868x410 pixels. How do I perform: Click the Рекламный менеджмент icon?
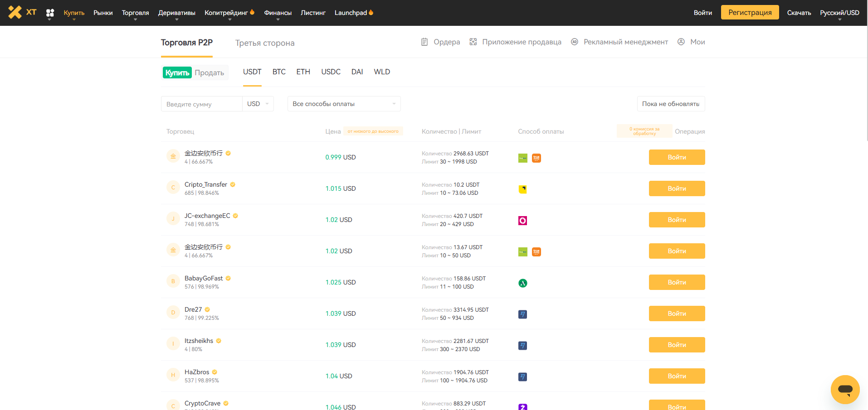575,42
